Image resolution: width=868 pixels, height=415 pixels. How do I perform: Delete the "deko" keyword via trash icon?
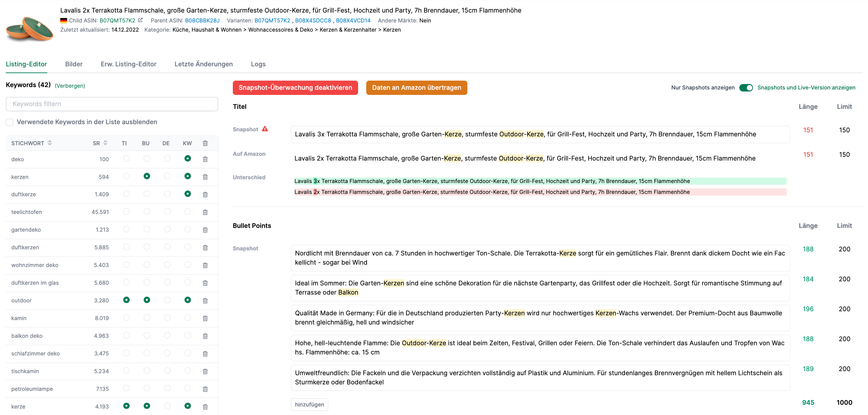pos(205,159)
